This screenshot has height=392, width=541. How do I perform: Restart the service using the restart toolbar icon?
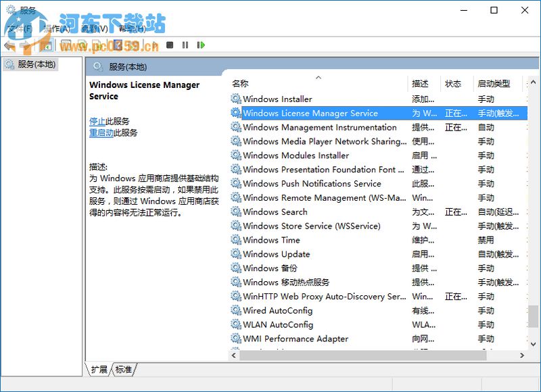coord(200,45)
